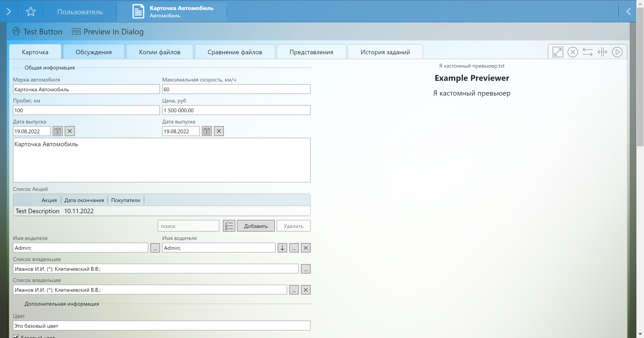The height and width of the screenshot is (338, 644).
Task: Switch to Обсуждения tab
Action: [94, 52]
